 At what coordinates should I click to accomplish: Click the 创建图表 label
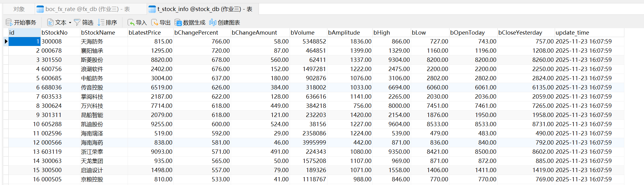pyautogui.click(x=229, y=23)
